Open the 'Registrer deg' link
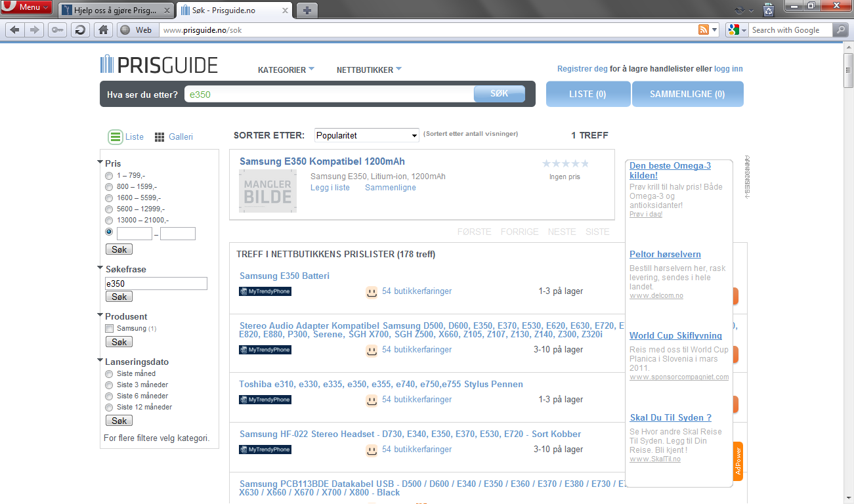The width and height of the screenshot is (854, 504). 582,69
